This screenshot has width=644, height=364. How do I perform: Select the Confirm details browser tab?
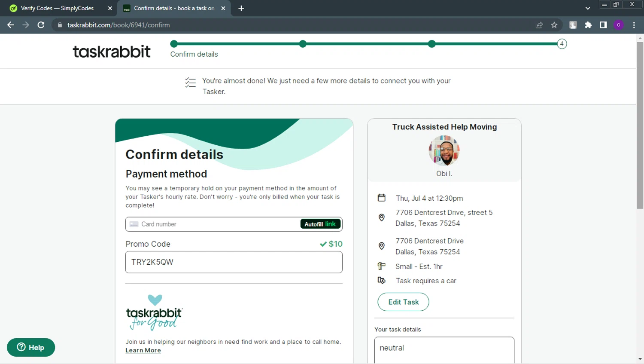(174, 8)
